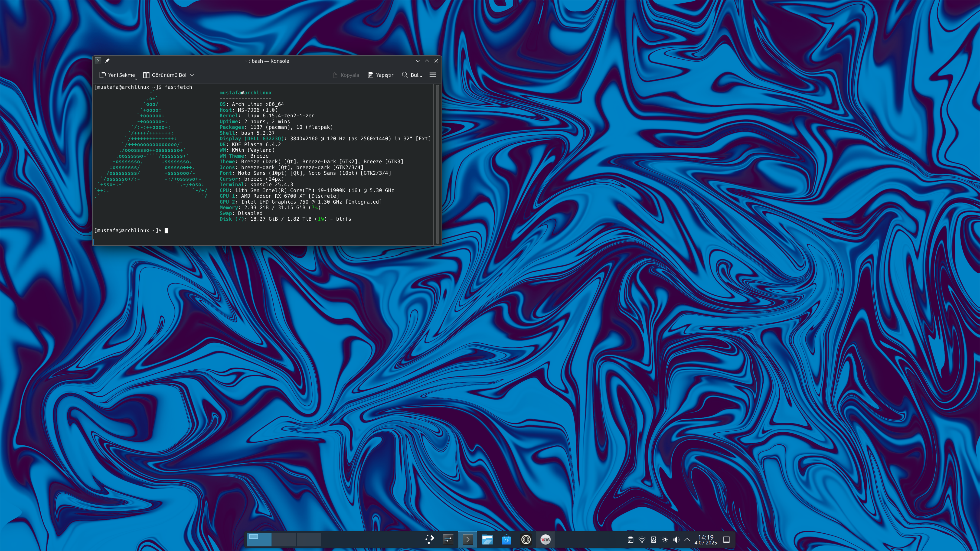This screenshot has width=980, height=551.
Task: Open the volume tray icon
Action: point(676,540)
